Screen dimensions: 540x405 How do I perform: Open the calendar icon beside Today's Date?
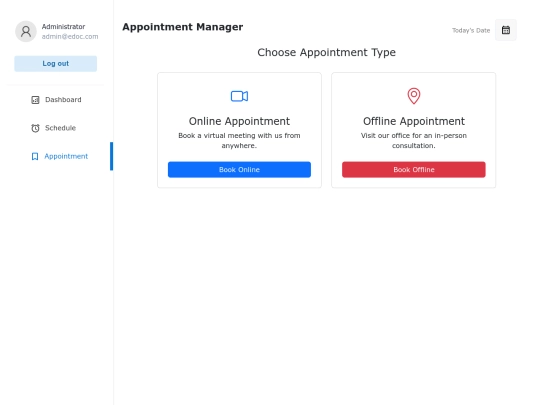pos(506,30)
